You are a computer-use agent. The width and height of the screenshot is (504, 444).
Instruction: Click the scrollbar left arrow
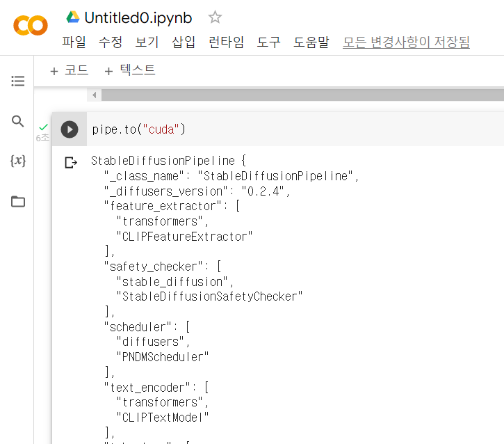click(x=94, y=95)
